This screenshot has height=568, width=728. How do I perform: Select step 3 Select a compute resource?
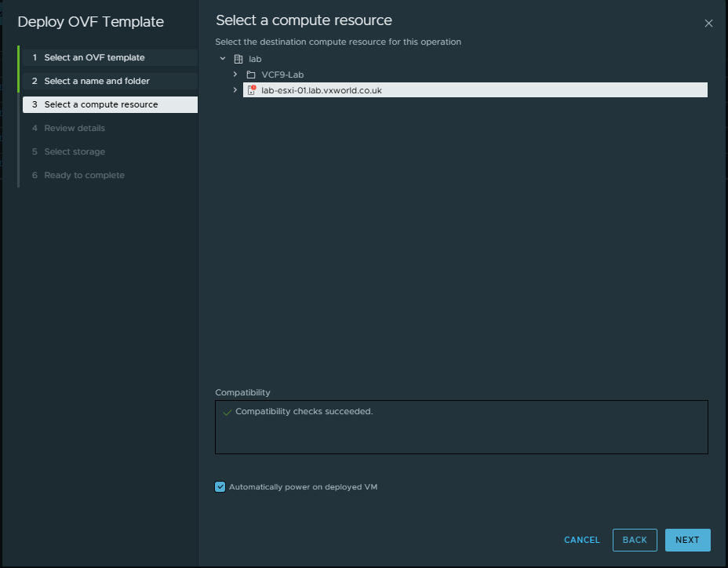(x=100, y=105)
